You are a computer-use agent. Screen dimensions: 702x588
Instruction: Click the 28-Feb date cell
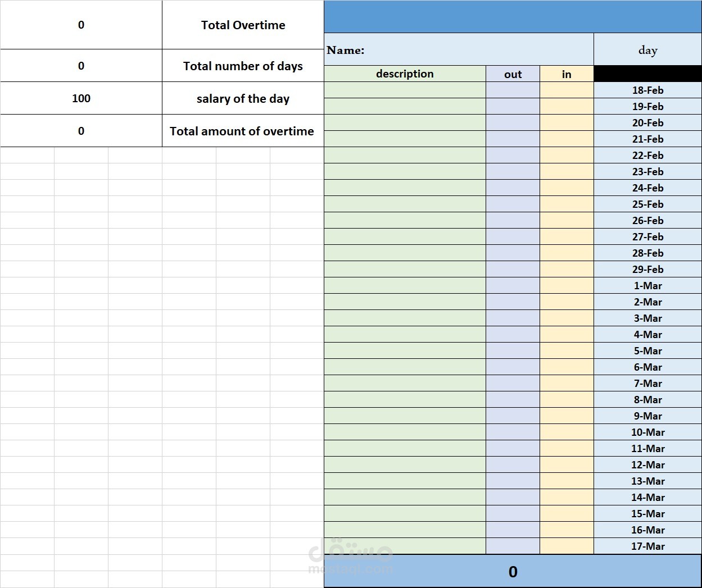647,253
